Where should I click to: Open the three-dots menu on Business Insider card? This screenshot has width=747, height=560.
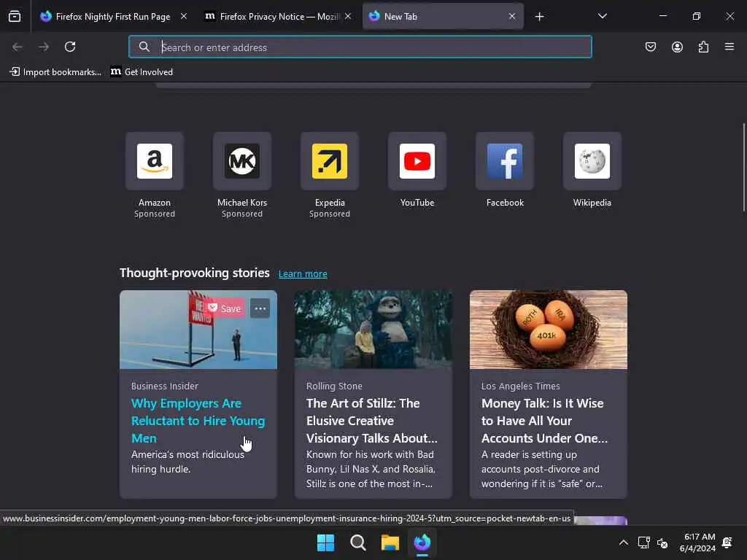(x=260, y=308)
